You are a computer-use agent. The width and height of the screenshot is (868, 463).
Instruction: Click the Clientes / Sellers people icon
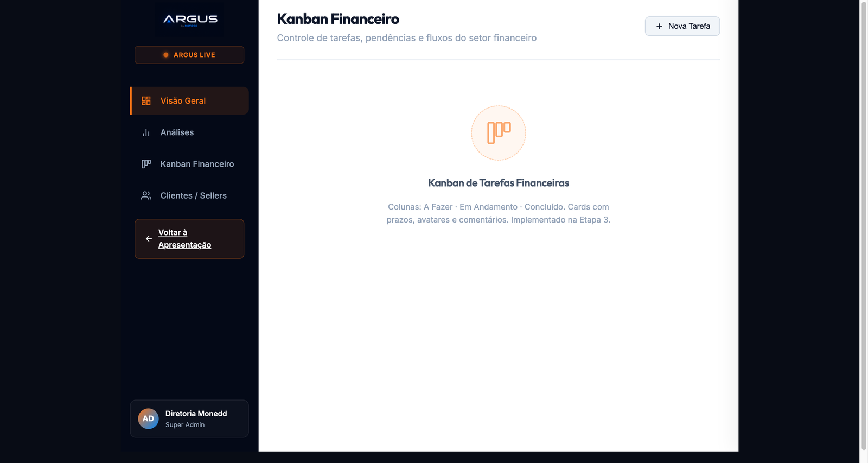click(x=146, y=195)
